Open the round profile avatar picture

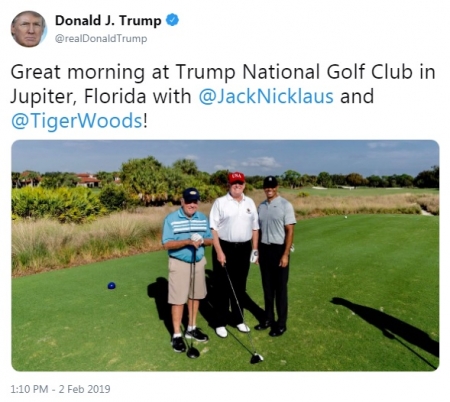coord(28,29)
